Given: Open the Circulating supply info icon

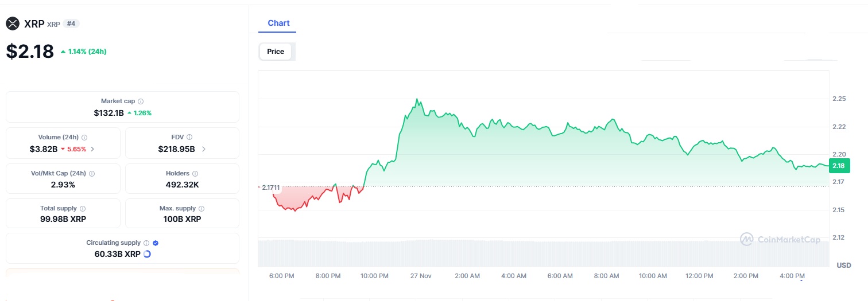Looking at the screenshot, I should [x=146, y=243].
